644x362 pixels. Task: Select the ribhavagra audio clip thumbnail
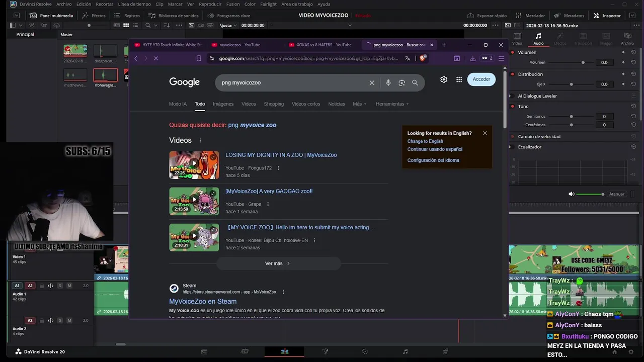[105, 75]
